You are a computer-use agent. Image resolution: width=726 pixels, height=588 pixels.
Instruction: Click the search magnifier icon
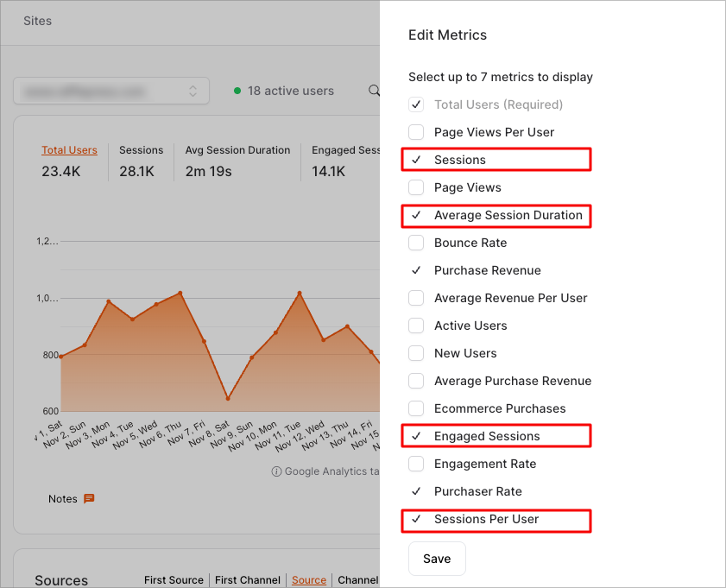[x=375, y=90]
